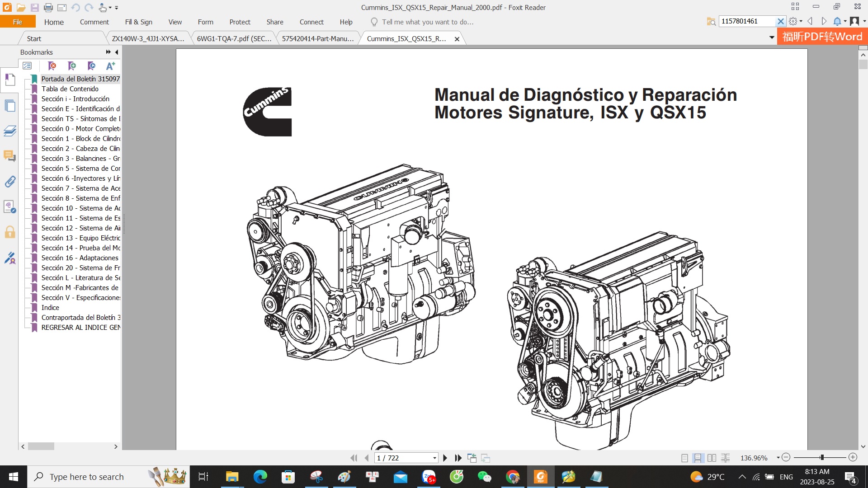Click the zoom slider handle
The height and width of the screenshot is (488, 868).
822,457
